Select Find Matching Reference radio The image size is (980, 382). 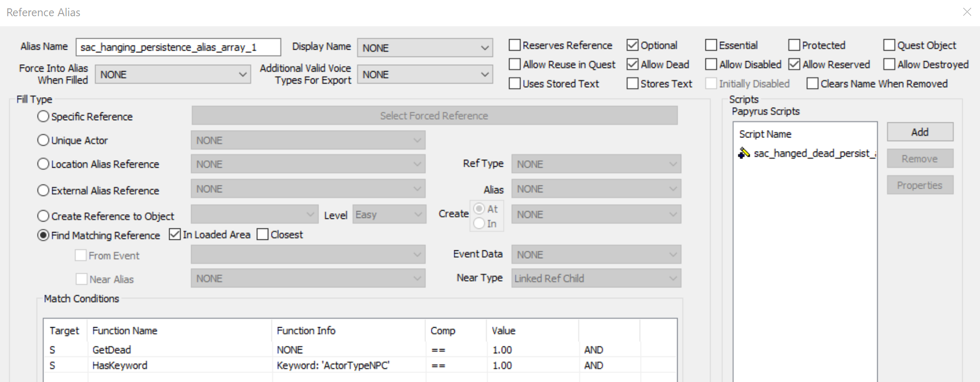click(43, 236)
